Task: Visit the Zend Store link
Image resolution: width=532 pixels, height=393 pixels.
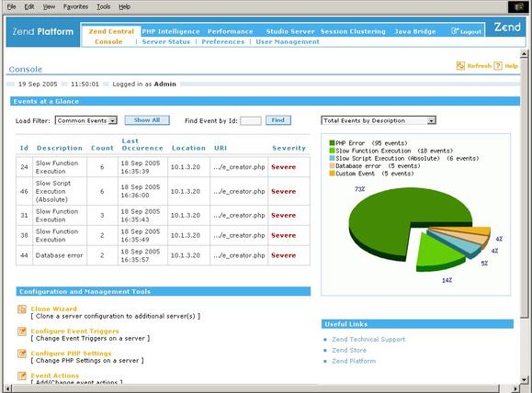Action: 349,350
